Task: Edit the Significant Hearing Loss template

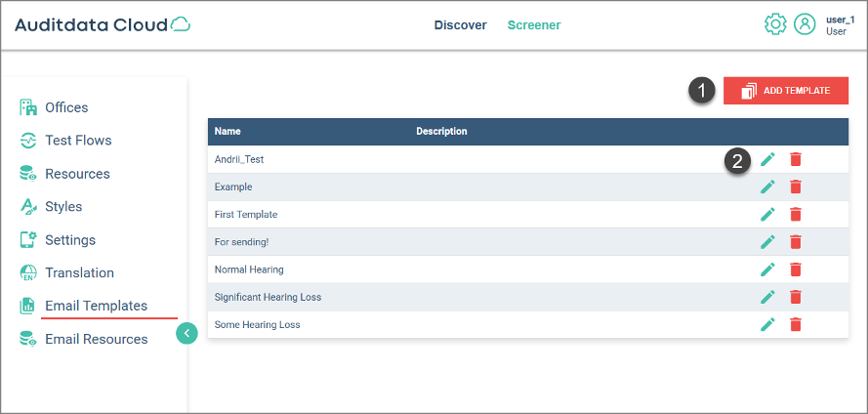Action: [x=767, y=297]
